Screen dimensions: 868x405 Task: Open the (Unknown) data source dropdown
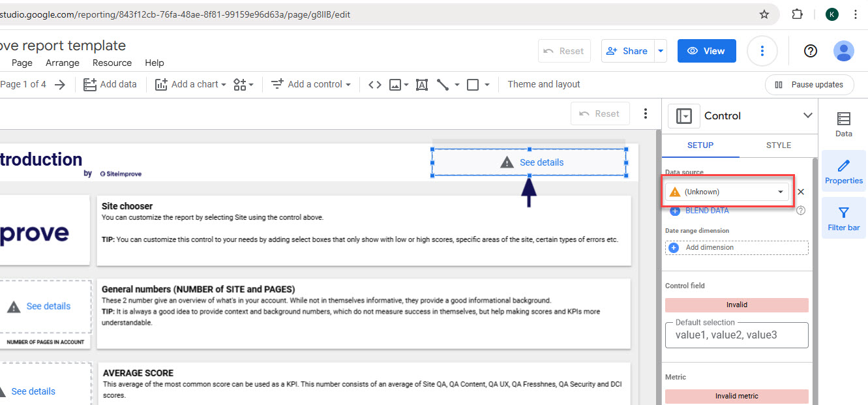(x=727, y=192)
